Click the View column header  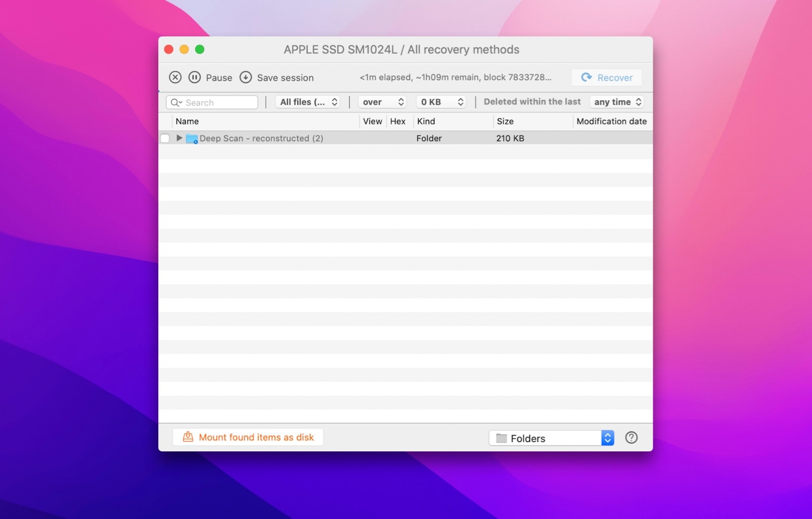point(373,121)
